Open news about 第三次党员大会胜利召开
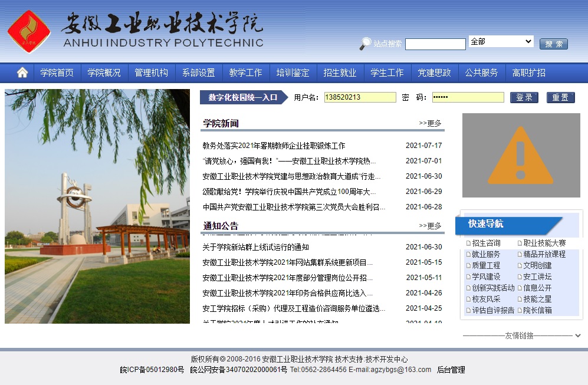Image resolution: width=588 pixels, height=385 pixels. coord(294,207)
